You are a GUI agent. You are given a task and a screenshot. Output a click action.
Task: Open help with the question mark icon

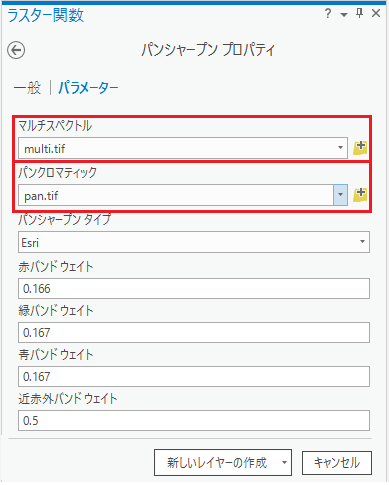(x=328, y=14)
